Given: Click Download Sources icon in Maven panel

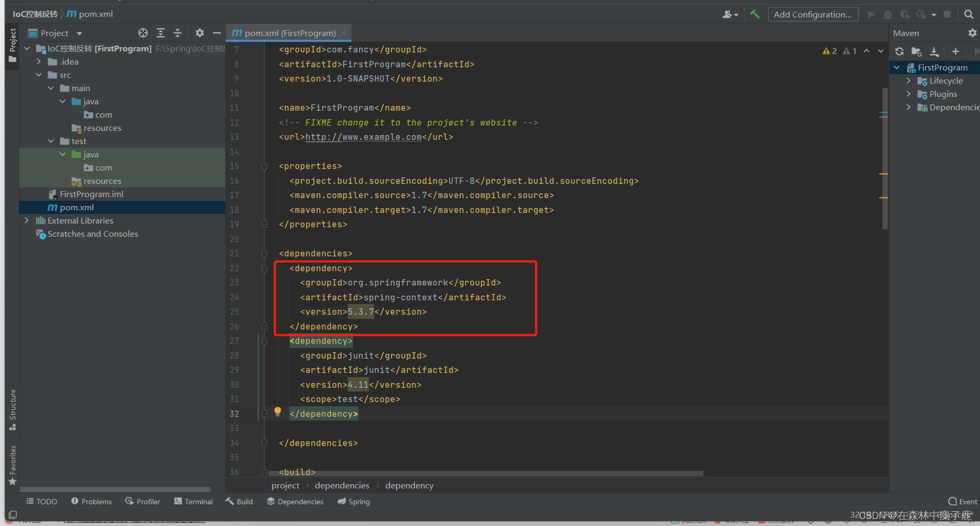Looking at the screenshot, I should [934, 51].
